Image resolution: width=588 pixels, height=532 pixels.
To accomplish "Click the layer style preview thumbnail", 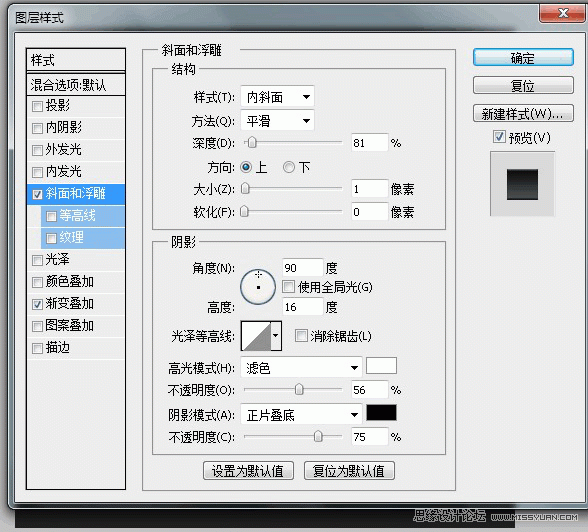I will pyautogui.click(x=522, y=184).
